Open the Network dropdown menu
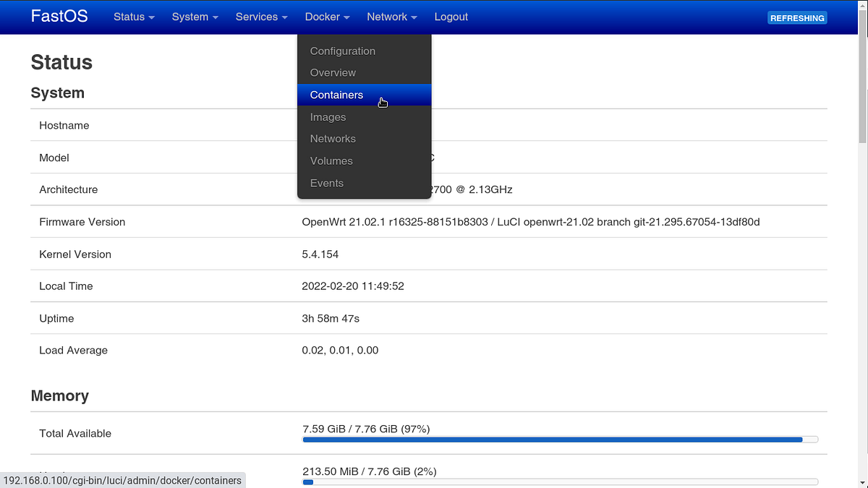This screenshot has width=868, height=488. [391, 17]
